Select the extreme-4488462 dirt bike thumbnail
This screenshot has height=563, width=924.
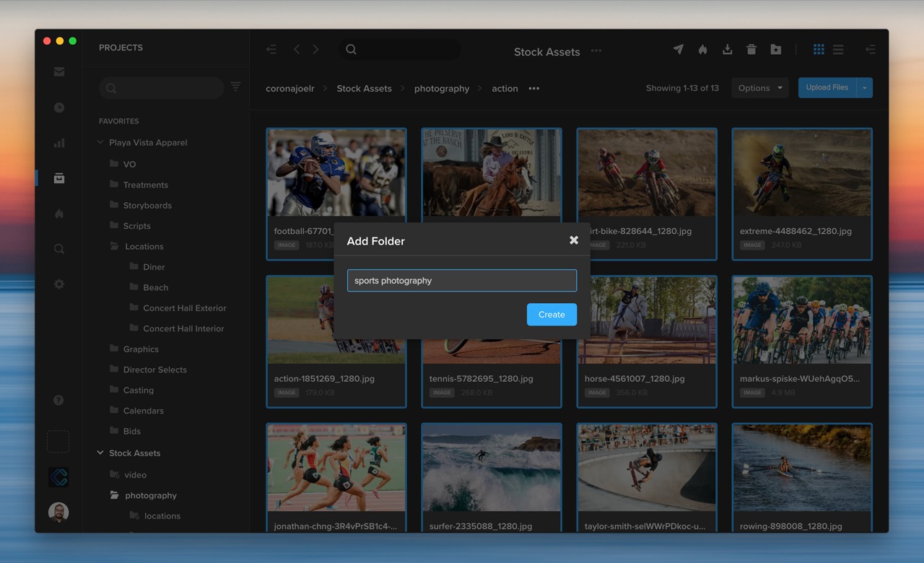coord(802,173)
